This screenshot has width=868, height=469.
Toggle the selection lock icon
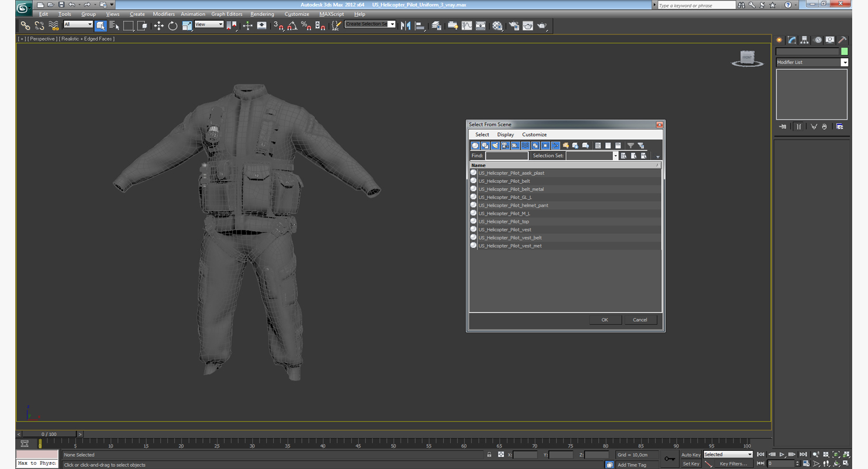489,454
